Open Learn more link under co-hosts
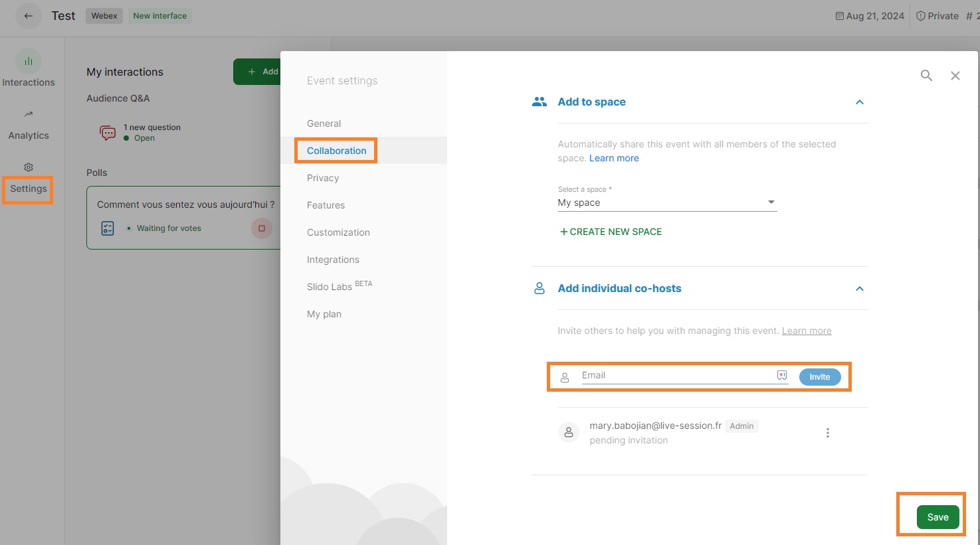Screen dimensions: 980x545 (807, 331)
